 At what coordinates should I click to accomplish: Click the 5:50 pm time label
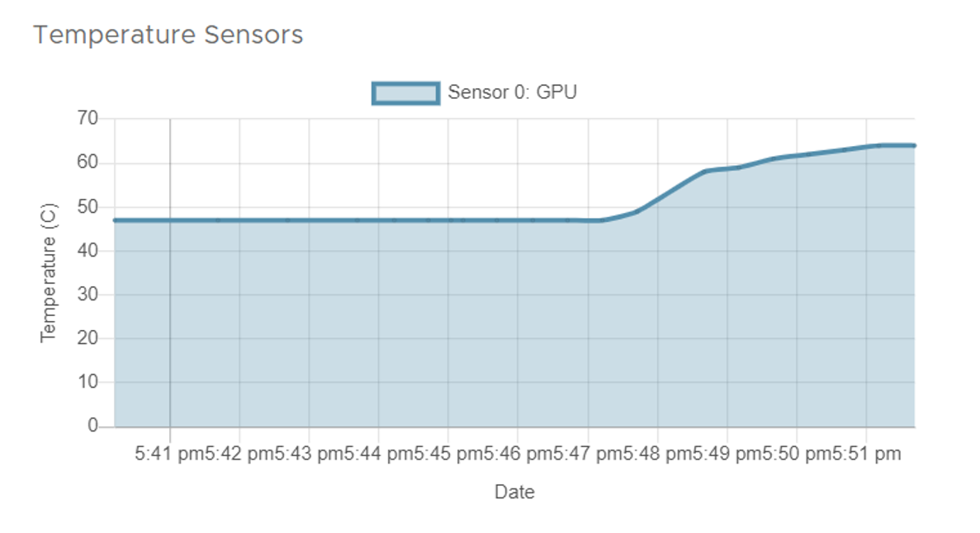pos(797,453)
